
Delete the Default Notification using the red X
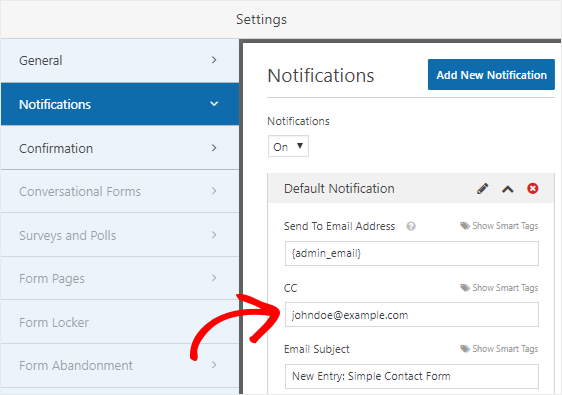point(532,188)
